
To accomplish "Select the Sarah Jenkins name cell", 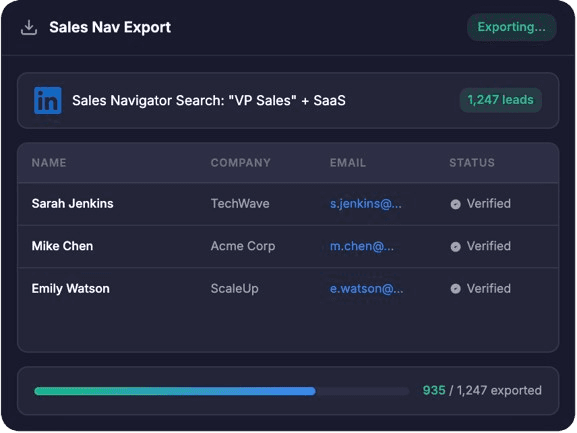I will (x=72, y=203).
